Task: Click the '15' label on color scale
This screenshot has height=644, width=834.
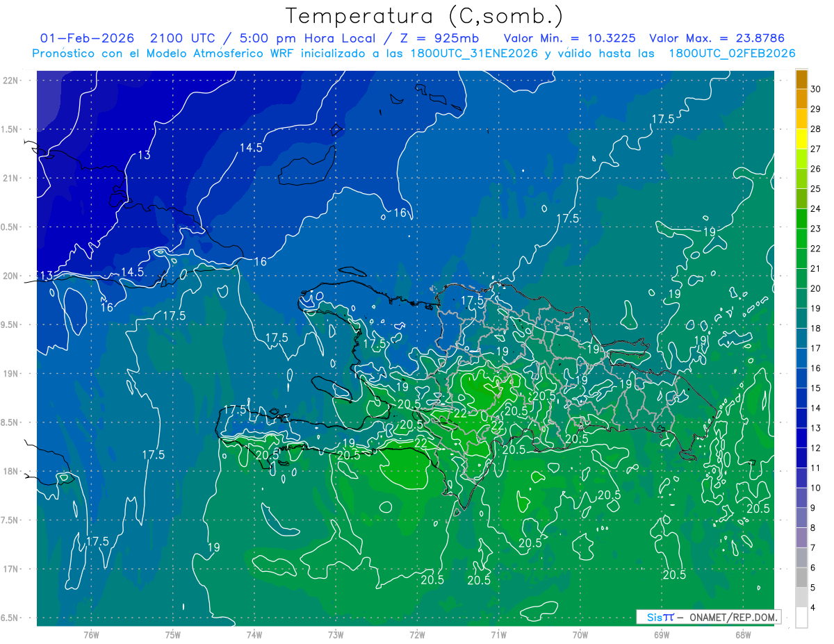Action: click(815, 388)
